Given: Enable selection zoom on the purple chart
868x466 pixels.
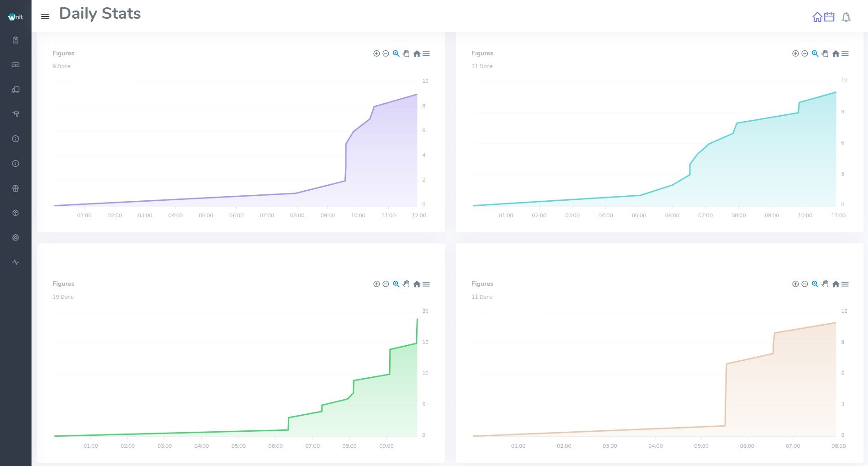Looking at the screenshot, I should click(396, 54).
